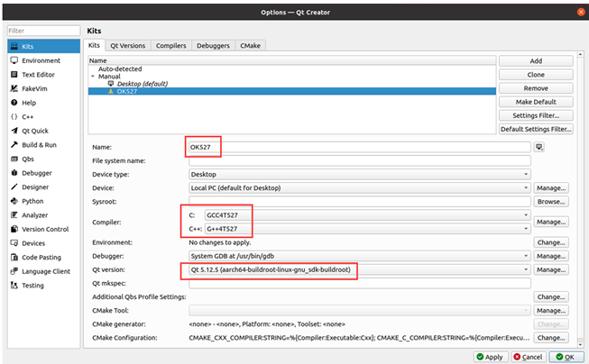Open the Qt version dropdown
The image size is (589, 364).
[360, 269]
